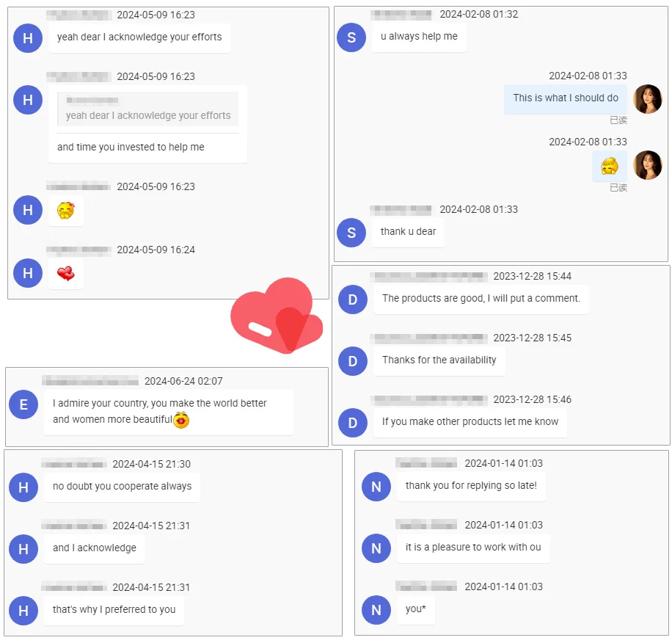Click the D avatar next to 'The products are good'

coord(353,299)
